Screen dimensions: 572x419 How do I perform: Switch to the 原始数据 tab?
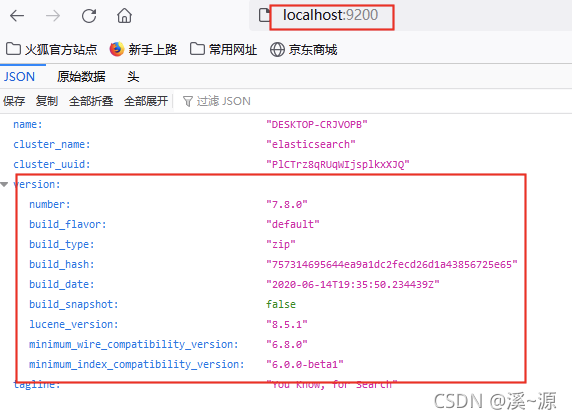point(81,77)
